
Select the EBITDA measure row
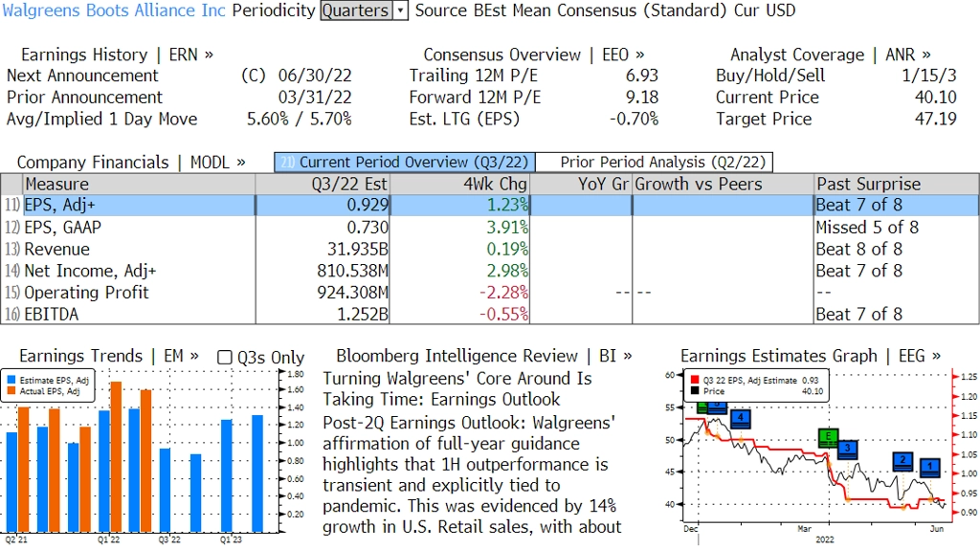pyautogui.click(x=490, y=314)
